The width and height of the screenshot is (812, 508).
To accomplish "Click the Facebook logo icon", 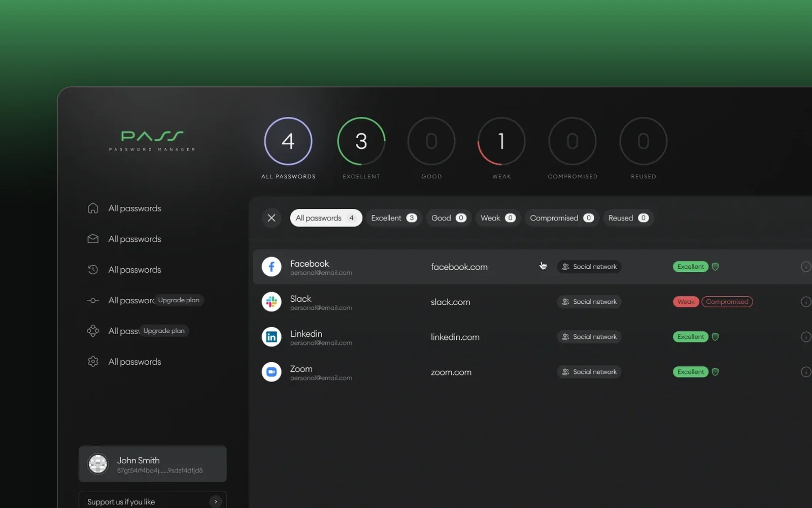I will click(272, 267).
